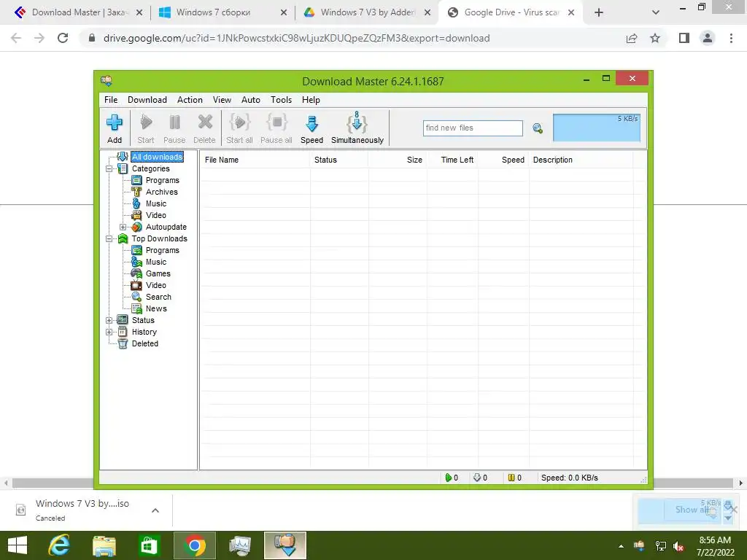Open the download item options chevron

pyautogui.click(x=155, y=510)
